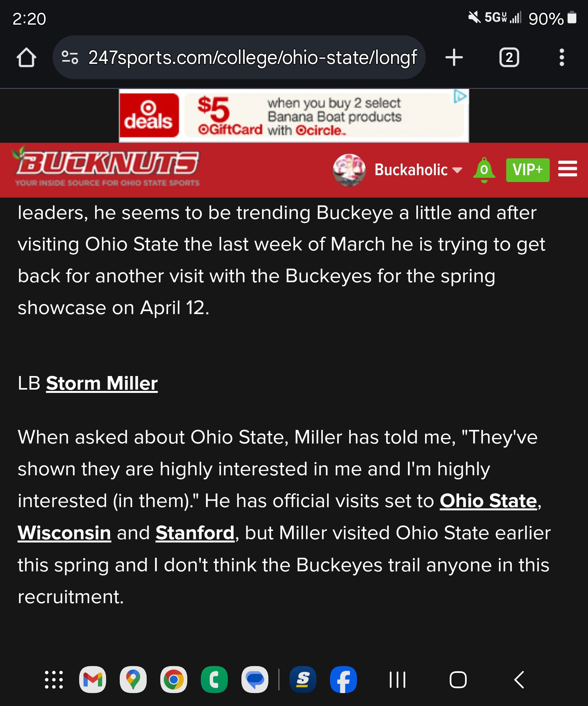Tap the URL address bar
The image size is (588, 706).
pos(252,57)
